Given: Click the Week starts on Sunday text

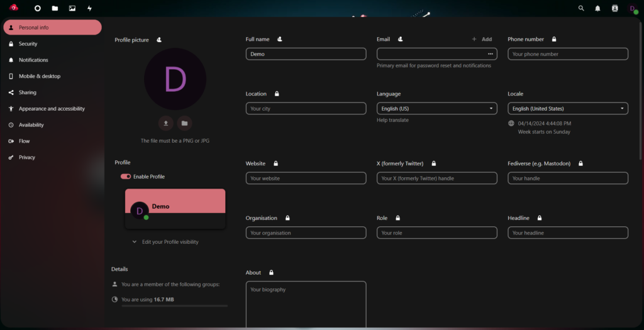Looking at the screenshot, I should [544, 132].
